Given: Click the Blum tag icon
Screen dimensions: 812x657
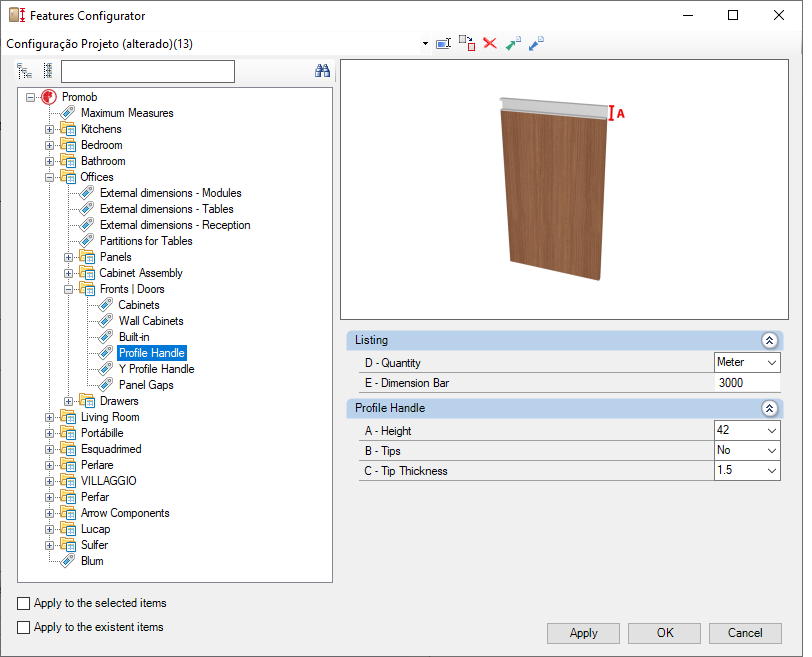Looking at the screenshot, I should [67, 561].
